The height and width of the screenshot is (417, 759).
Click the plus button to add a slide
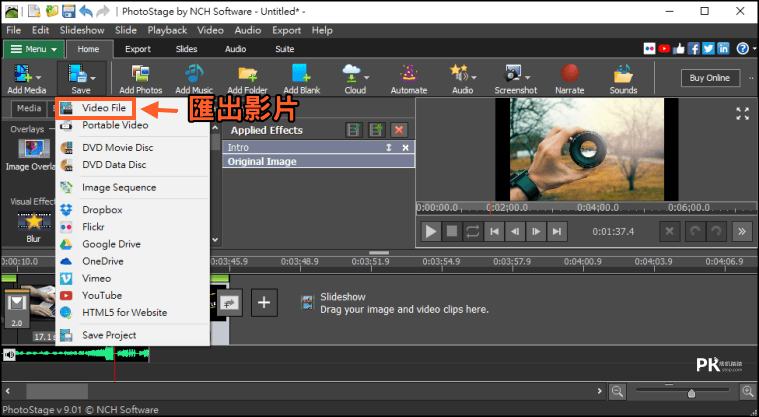point(264,303)
